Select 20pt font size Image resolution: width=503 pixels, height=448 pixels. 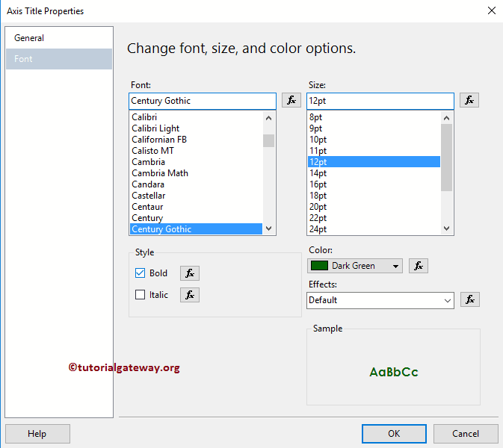(374, 207)
